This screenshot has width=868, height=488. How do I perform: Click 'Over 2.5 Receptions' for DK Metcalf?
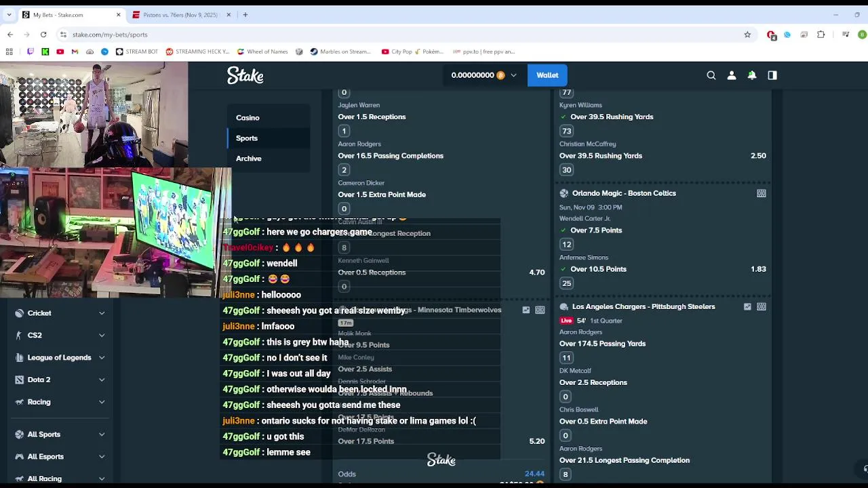[x=593, y=382]
